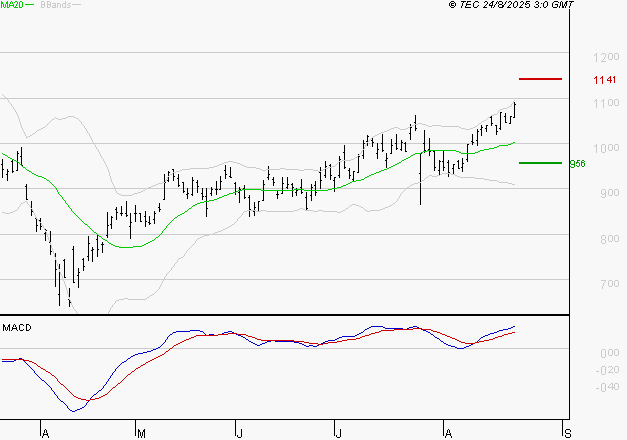Click the red 1141 resistance line

540,78
